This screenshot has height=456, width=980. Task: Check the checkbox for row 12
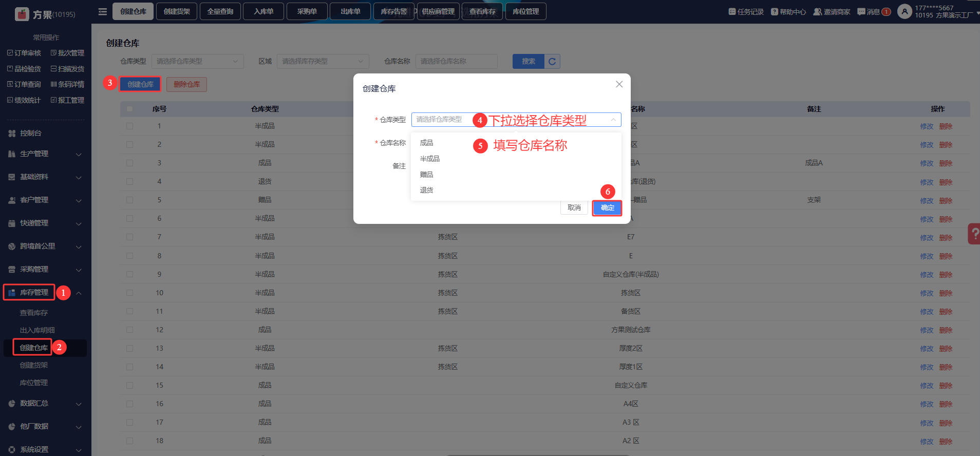coord(129,330)
